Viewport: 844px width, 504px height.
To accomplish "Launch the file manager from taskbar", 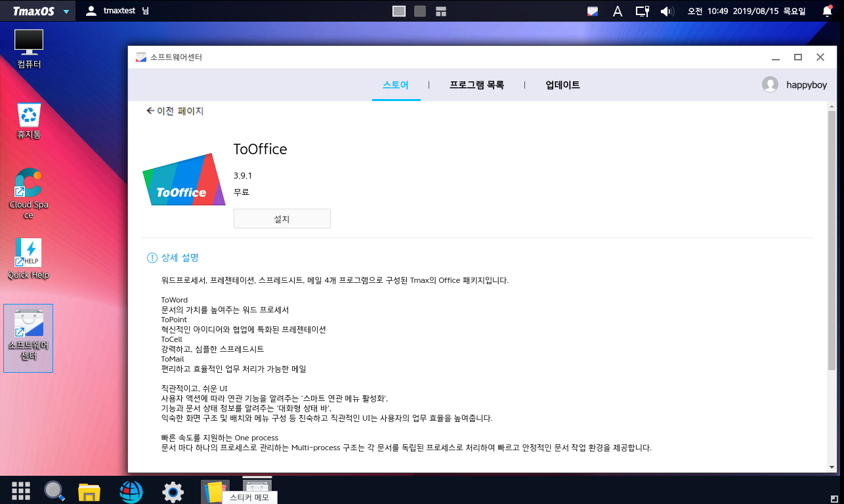I will [89, 492].
